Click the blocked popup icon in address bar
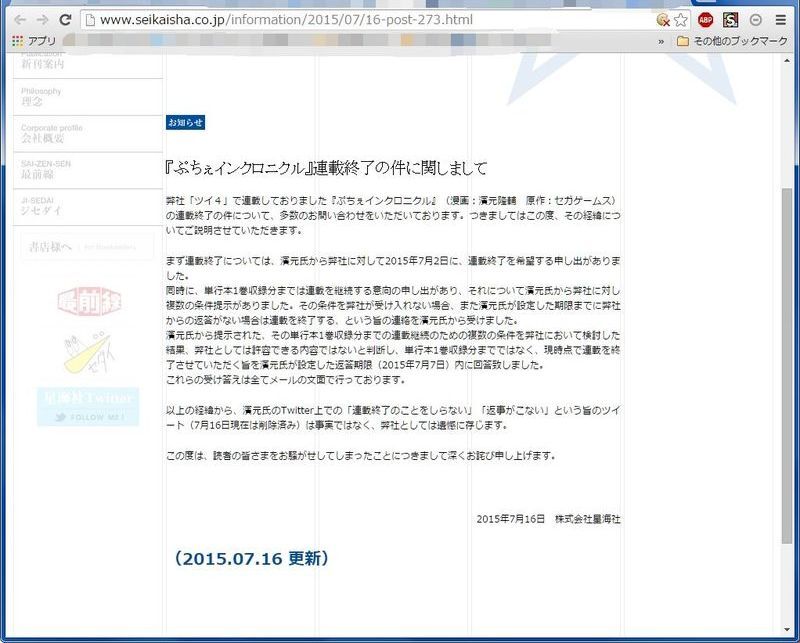This screenshot has height=643, width=800. [662, 20]
